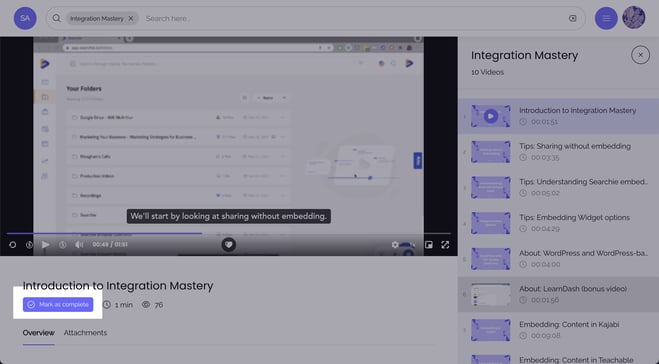Screen dimensions: 659x364
Task: Click the icon at right end of search bar
Action: click(572, 18)
